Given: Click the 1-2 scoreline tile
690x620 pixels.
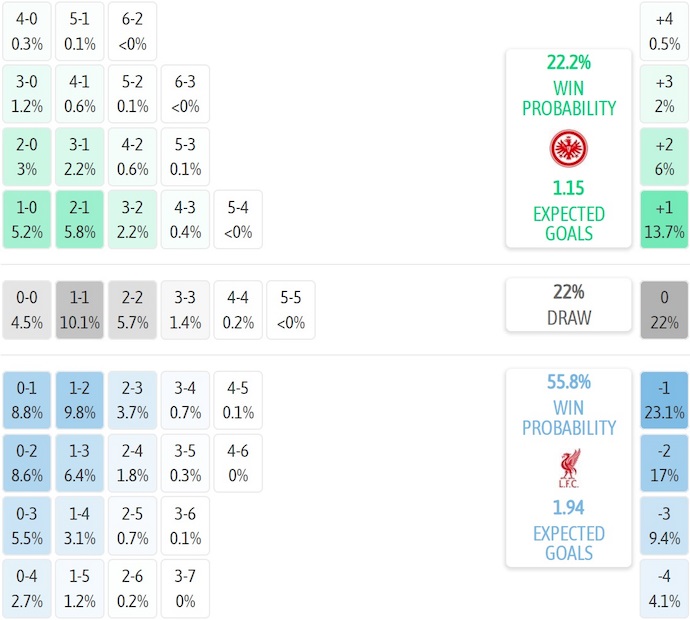Looking at the screenshot, I should pos(81,400).
